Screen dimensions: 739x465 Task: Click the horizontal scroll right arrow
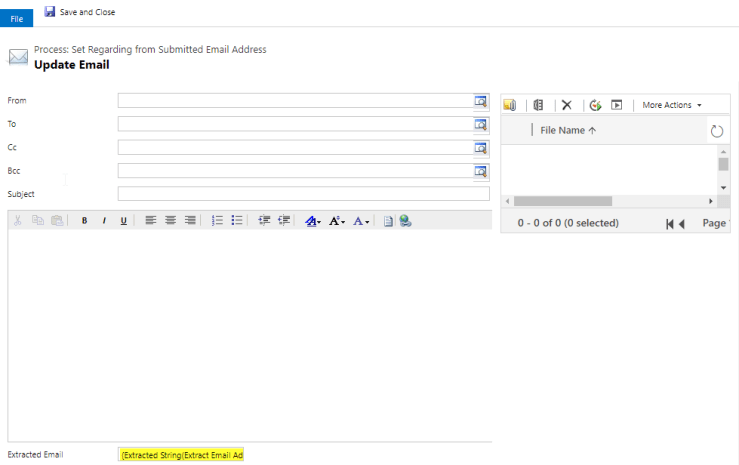711,201
